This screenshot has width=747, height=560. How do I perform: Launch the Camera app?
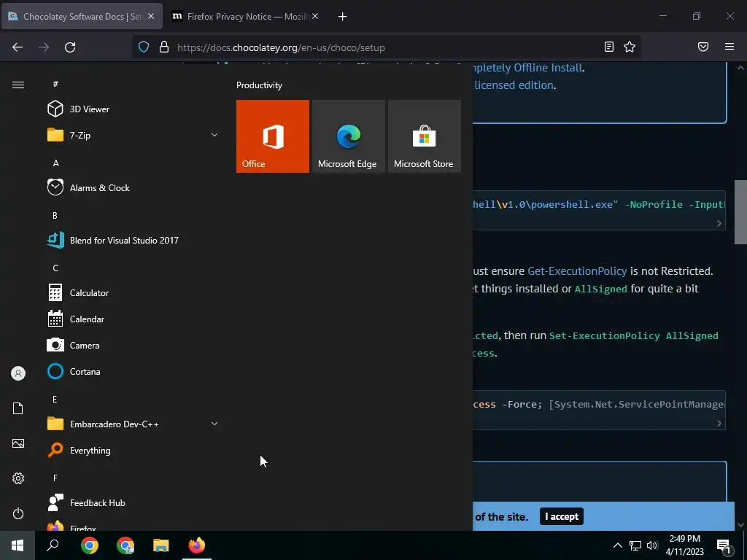133,345
